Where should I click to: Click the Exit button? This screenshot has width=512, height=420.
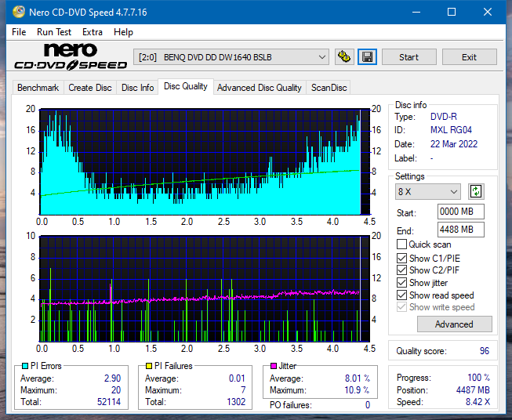[x=469, y=57]
